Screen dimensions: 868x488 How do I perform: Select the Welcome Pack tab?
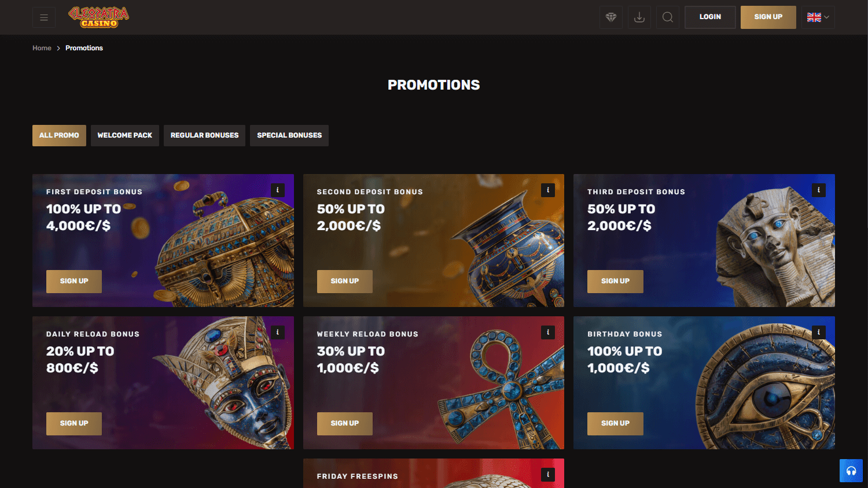tap(125, 135)
